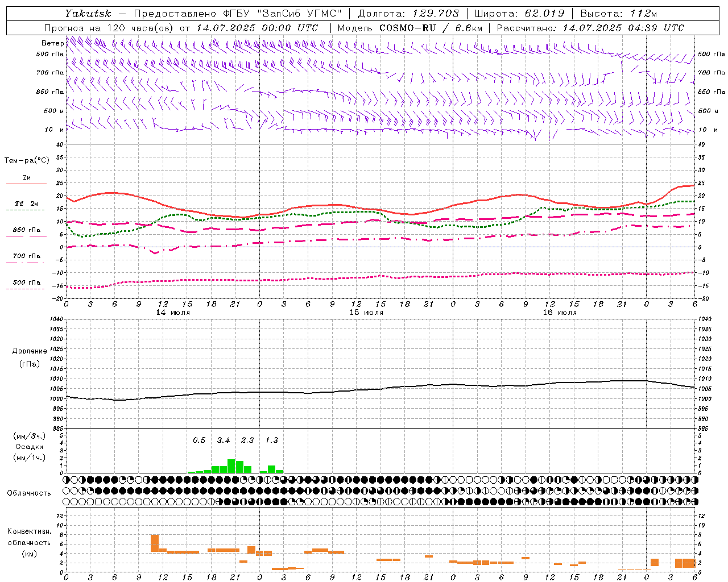Click the (мм/1ч.) unit label
The width and height of the screenshot is (728, 582).
(x=30, y=458)
